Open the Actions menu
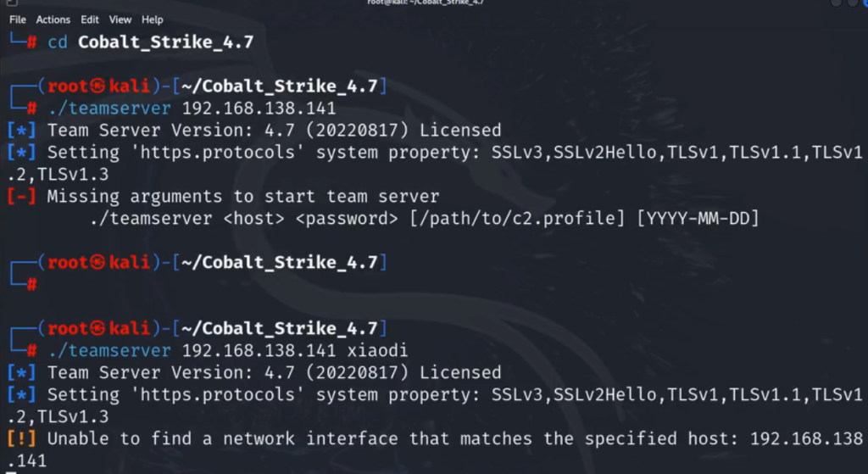This screenshot has width=868, height=474. click(x=53, y=20)
